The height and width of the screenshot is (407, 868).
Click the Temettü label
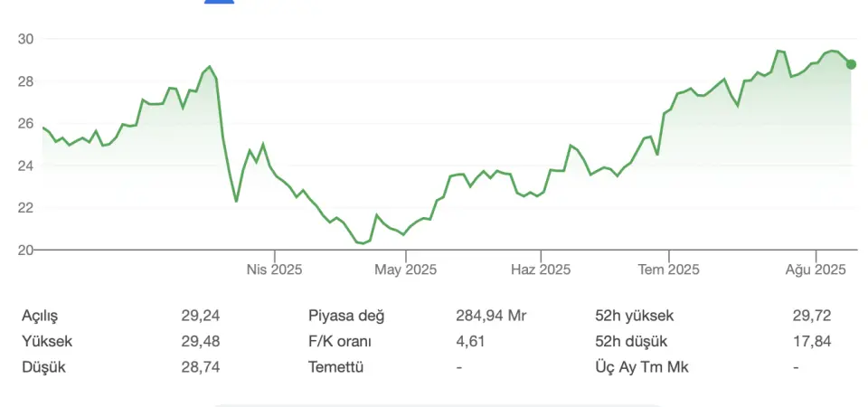(336, 366)
